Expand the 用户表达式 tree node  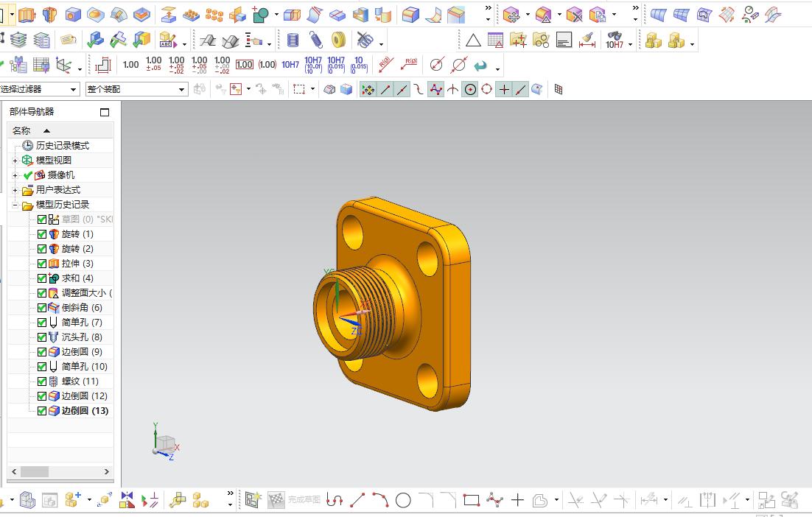[15, 190]
